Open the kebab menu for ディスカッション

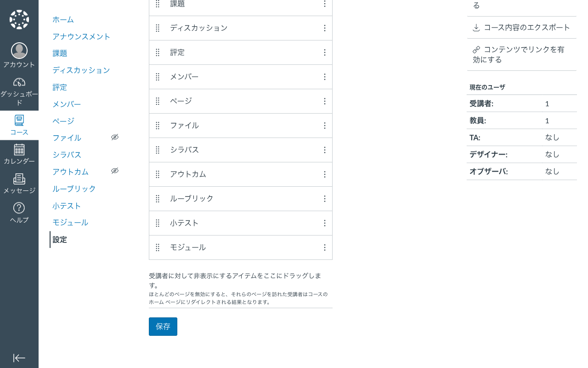click(x=325, y=28)
